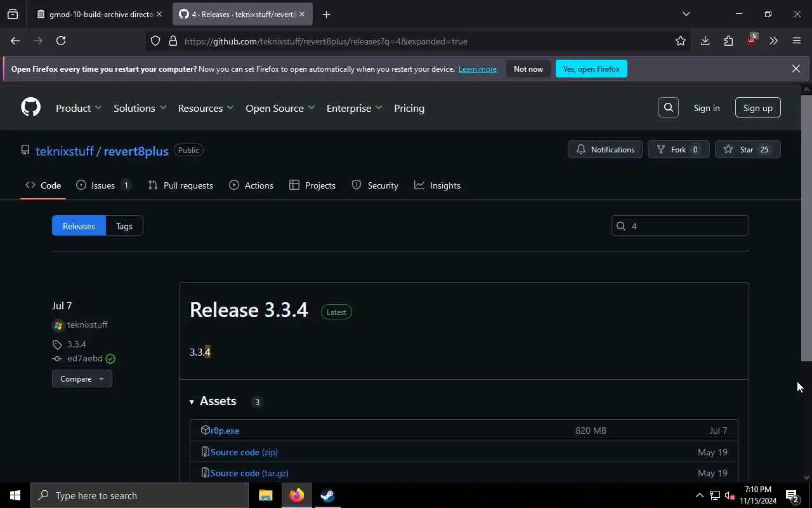Click the verified commit checkmark icon

click(x=110, y=359)
